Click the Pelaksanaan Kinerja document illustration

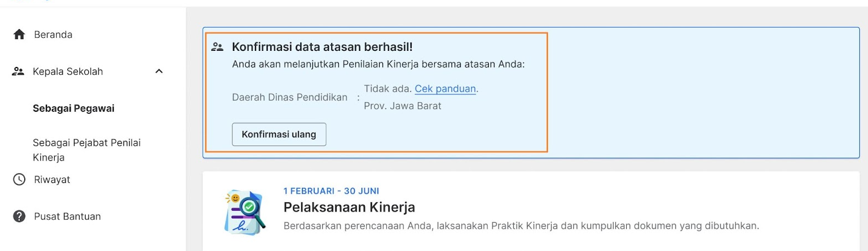click(x=244, y=212)
